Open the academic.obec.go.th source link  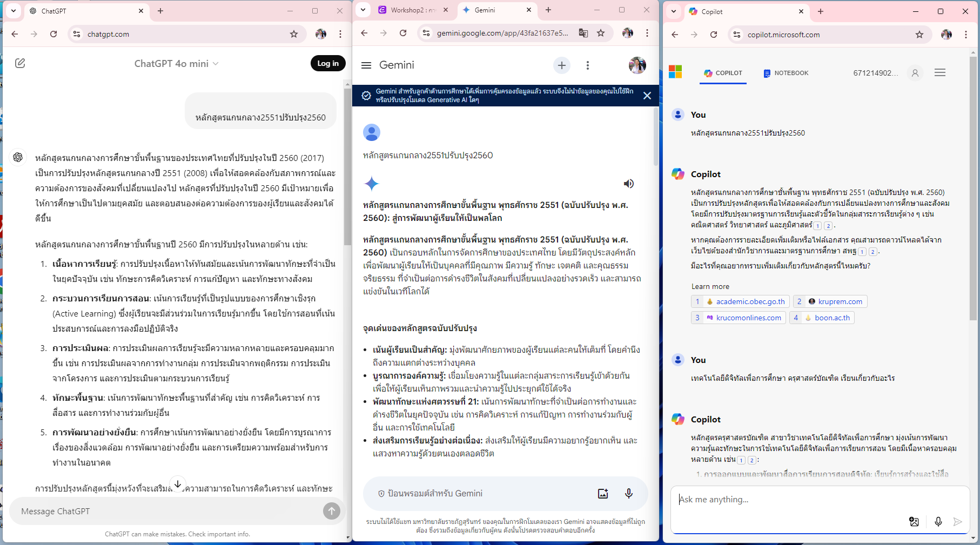745,301
